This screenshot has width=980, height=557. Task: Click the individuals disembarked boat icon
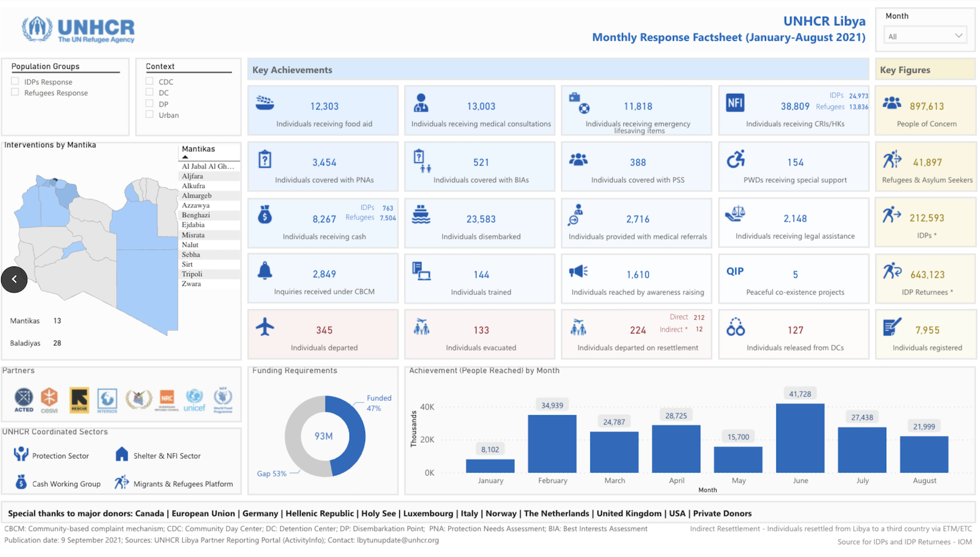[421, 214]
